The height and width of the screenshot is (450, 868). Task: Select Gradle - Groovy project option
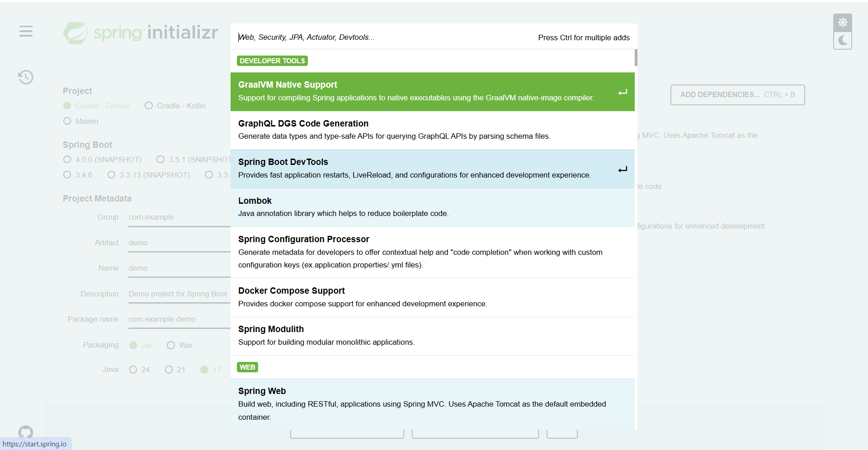coord(96,106)
